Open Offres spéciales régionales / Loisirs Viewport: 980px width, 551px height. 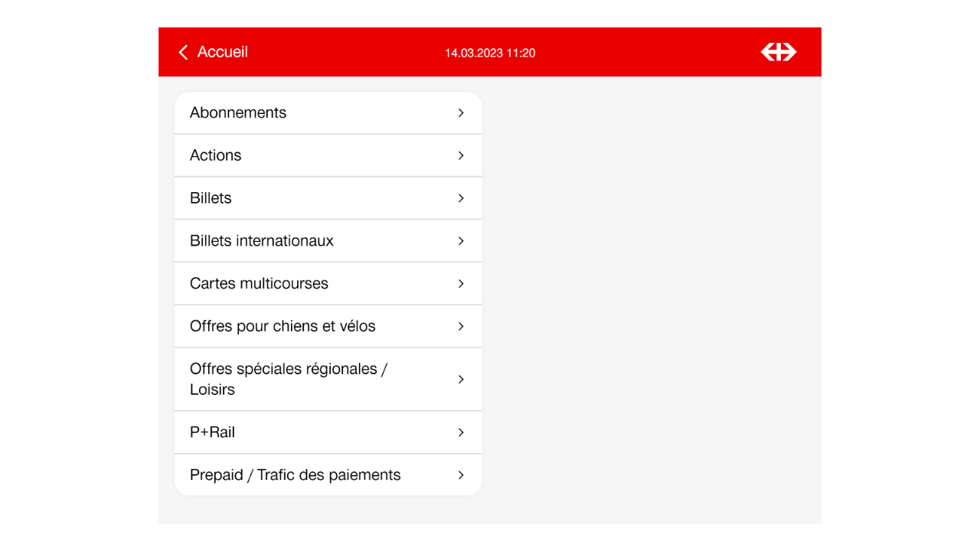289,380
